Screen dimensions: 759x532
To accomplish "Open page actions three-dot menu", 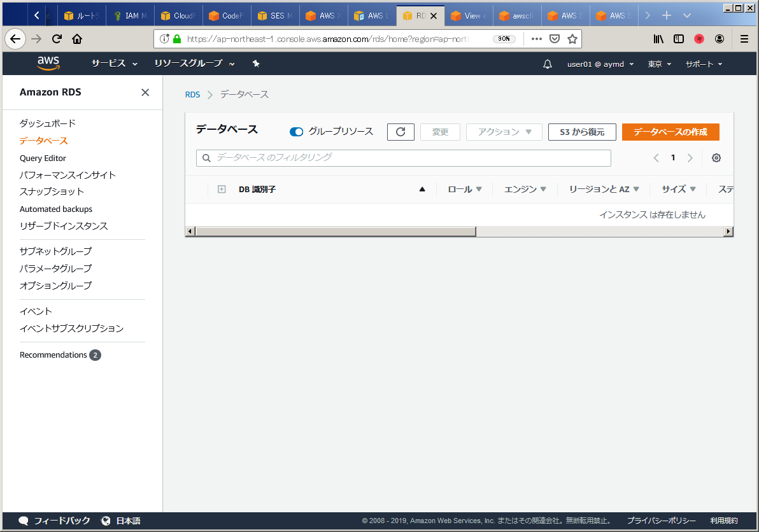I will click(x=536, y=39).
